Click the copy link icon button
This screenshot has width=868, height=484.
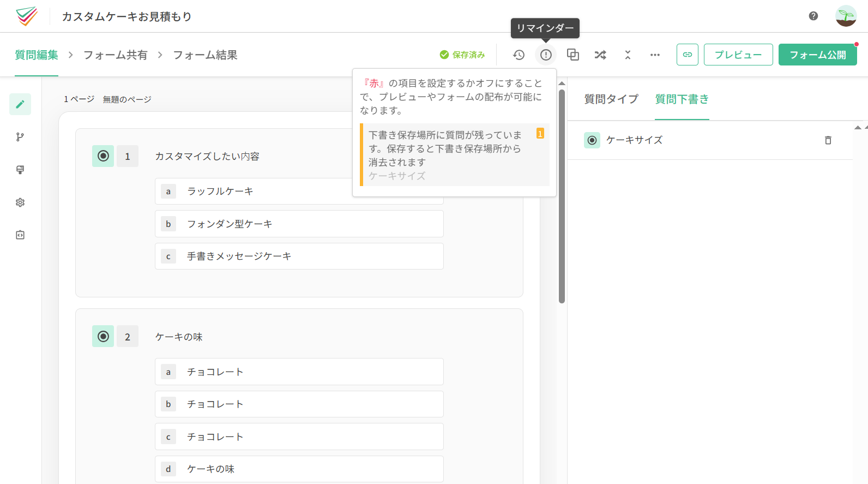[688, 55]
